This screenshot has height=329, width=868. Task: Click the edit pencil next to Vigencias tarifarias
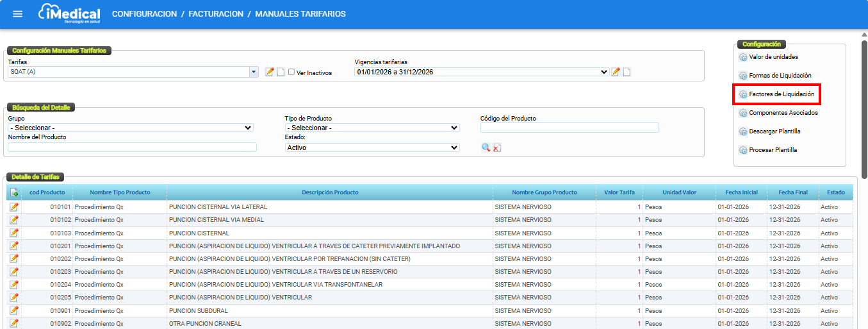[x=616, y=72]
